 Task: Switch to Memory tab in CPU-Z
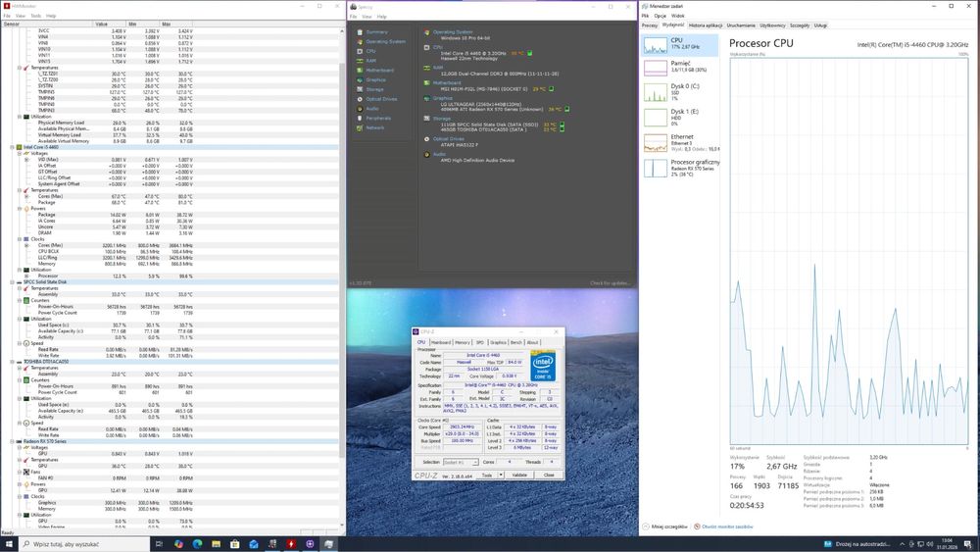(x=463, y=342)
